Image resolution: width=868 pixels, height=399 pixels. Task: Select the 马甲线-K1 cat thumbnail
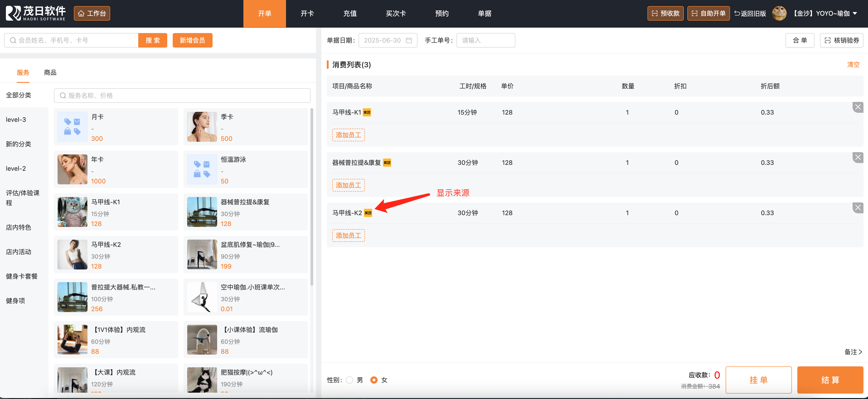click(x=73, y=212)
